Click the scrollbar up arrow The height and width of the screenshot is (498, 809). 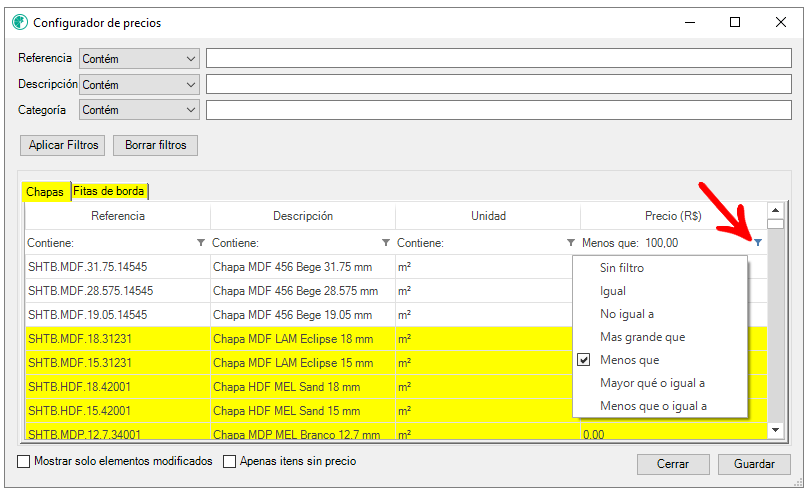[775, 211]
